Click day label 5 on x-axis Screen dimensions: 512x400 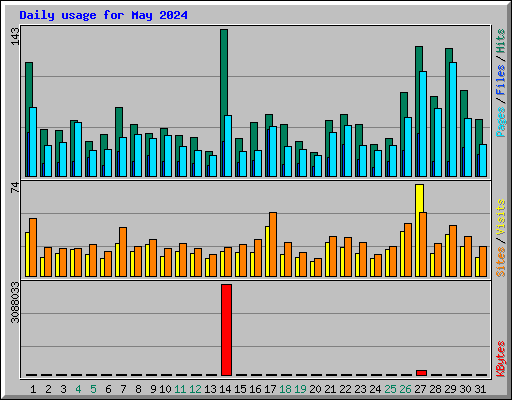point(93,389)
